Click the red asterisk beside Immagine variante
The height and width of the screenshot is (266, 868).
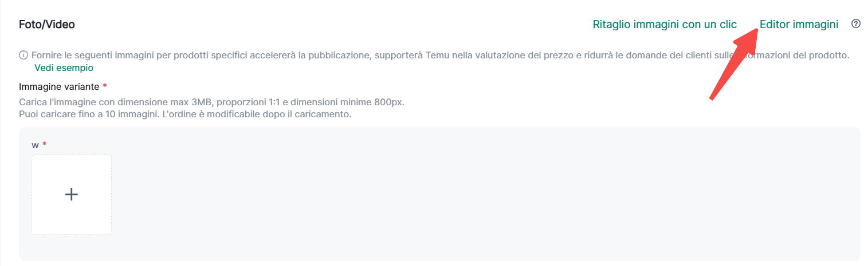[x=105, y=86]
